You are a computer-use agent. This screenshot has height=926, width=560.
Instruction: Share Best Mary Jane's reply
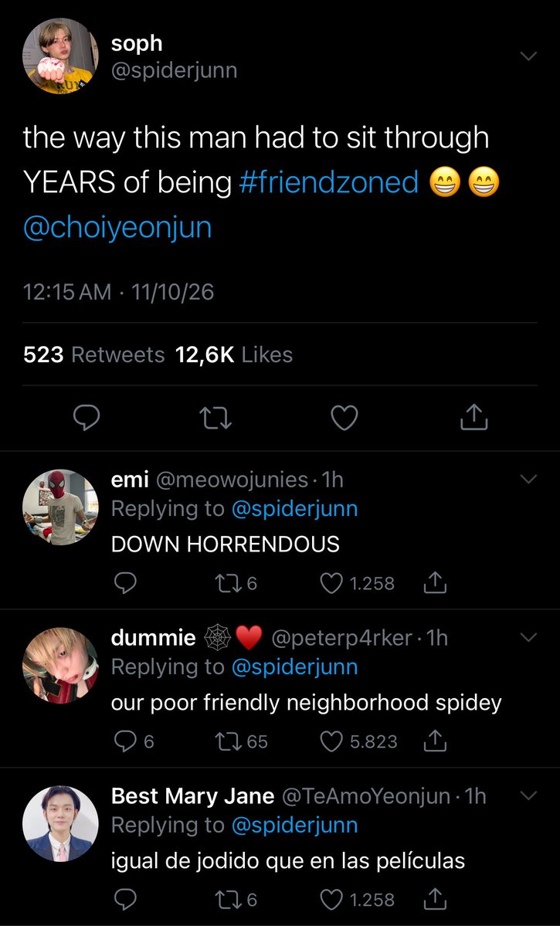pyautogui.click(x=435, y=900)
